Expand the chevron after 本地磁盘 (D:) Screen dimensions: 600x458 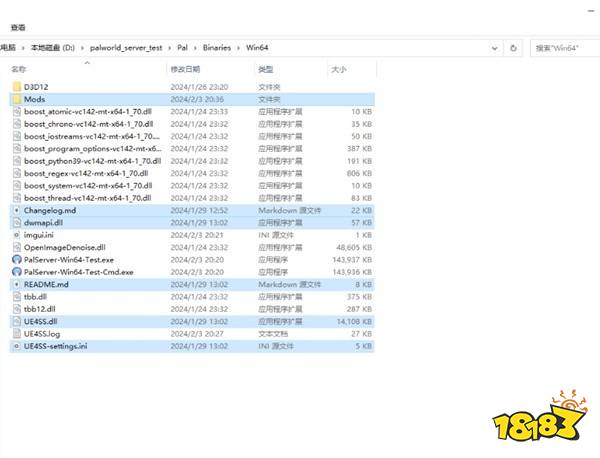[x=82, y=48]
